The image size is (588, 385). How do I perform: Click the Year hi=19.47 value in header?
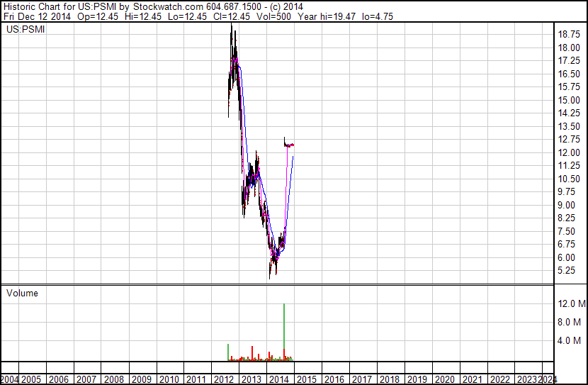pyautogui.click(x=327, y=16)
